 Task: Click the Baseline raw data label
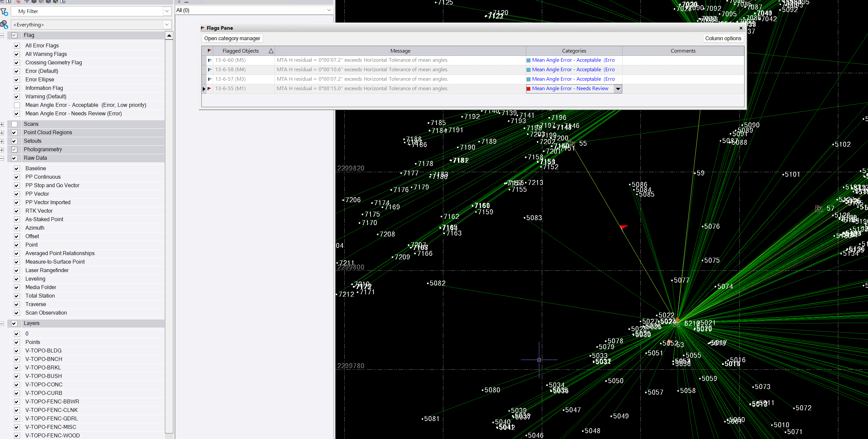[x=36, y=168]
